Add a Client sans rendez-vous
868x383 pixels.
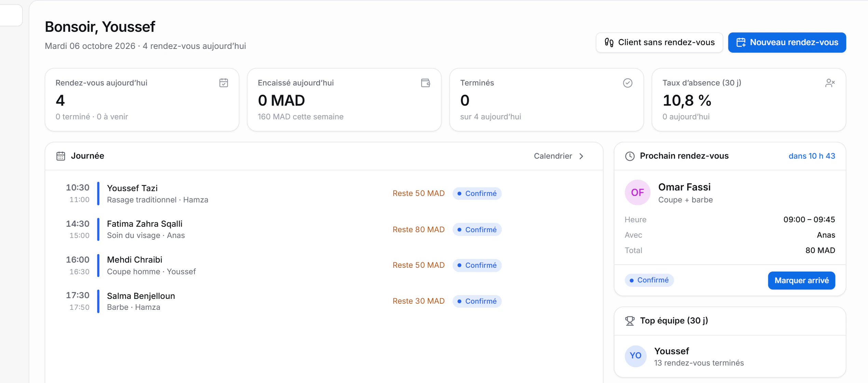point(659,42)
